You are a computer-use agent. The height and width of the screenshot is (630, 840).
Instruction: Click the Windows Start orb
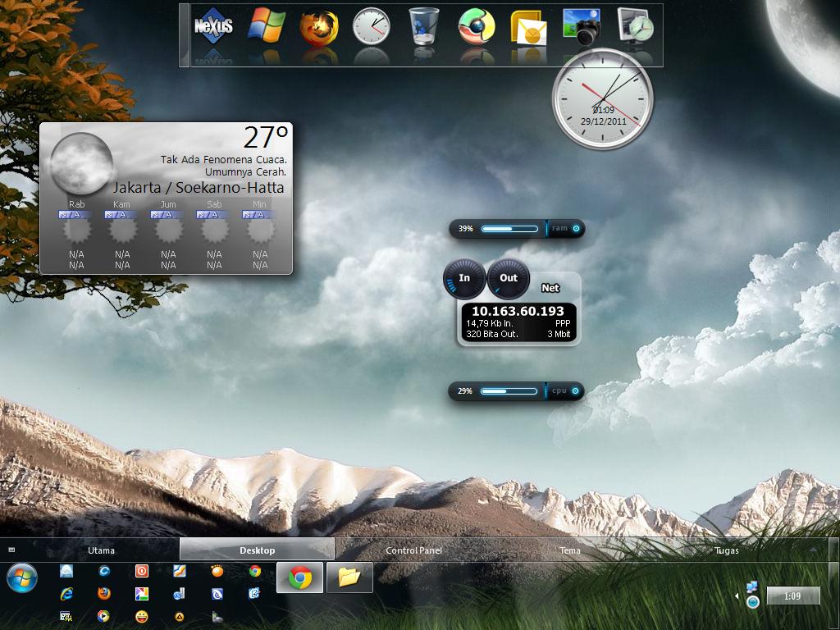tap(22, 578)
